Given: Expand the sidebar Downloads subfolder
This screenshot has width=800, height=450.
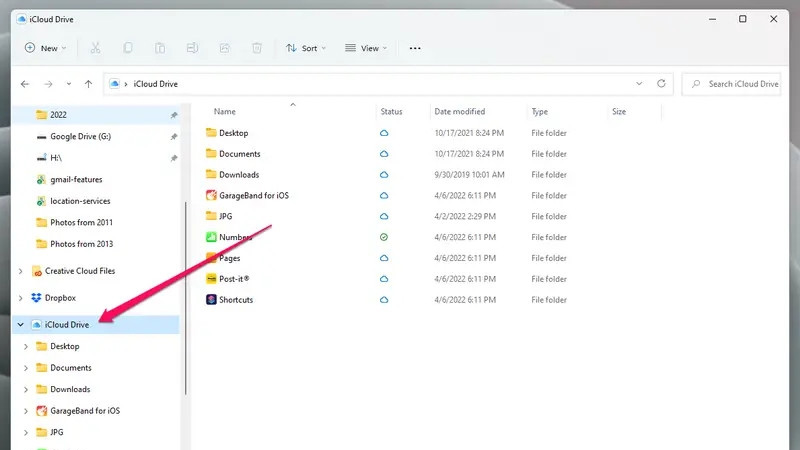Looking at the screenshot, I should (x=26, y=389).
